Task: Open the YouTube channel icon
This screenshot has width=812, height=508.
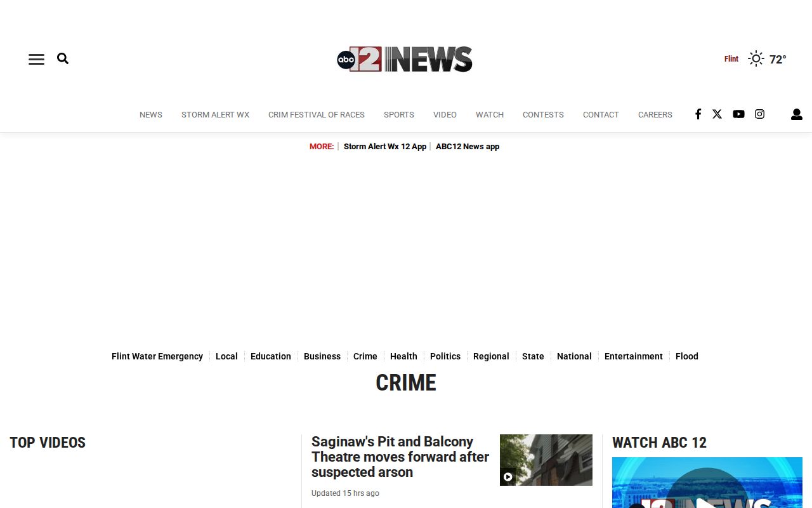Action: [738, 114]
